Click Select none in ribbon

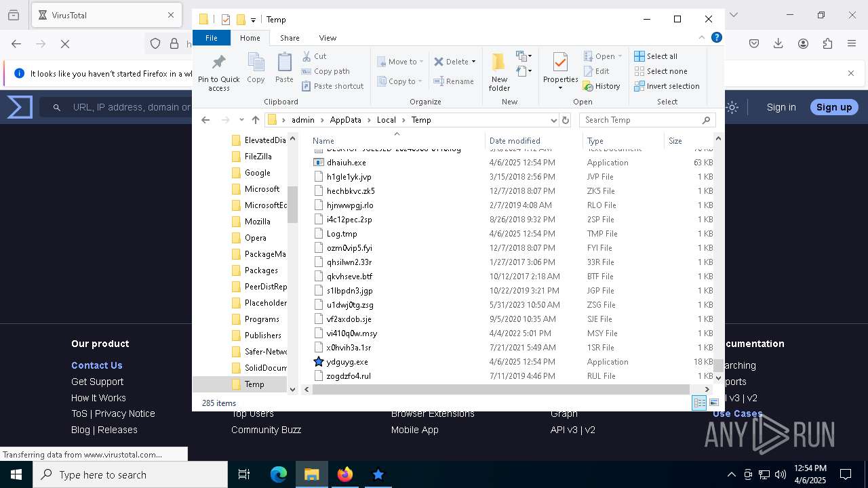point(660,71)
